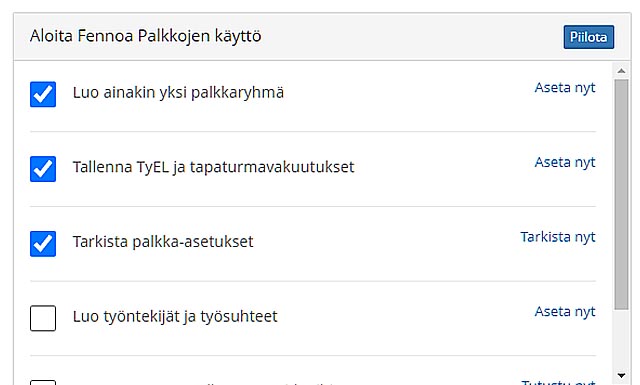Check the Luo työntekijät ja työsuhteet checkbox
The width and height of the screenshot is (640, 385).
tap(43, 318)
